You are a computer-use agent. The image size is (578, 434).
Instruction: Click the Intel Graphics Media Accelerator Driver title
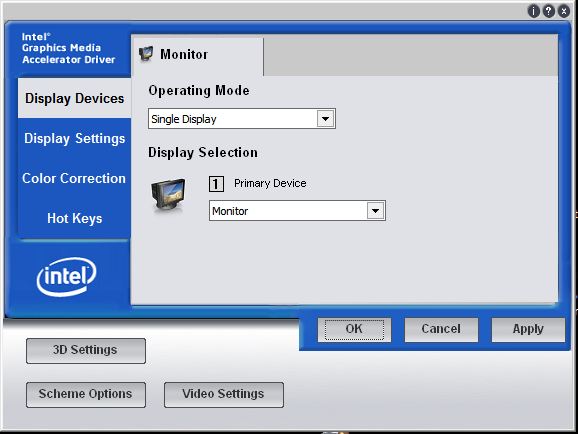point(68,48)
